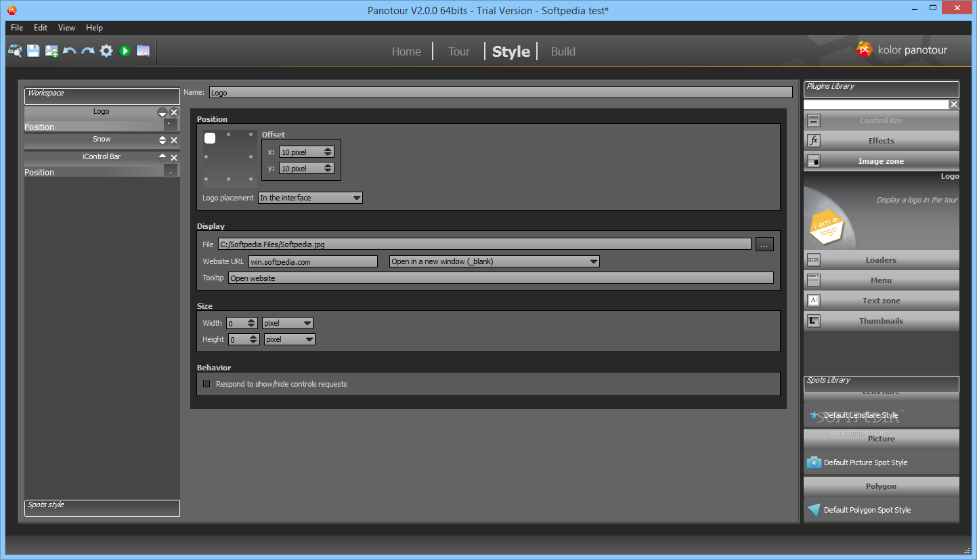Open the Logo placement dropdown
The width and height of the screenshot is (977, 560).
click(x=311, y=198)
